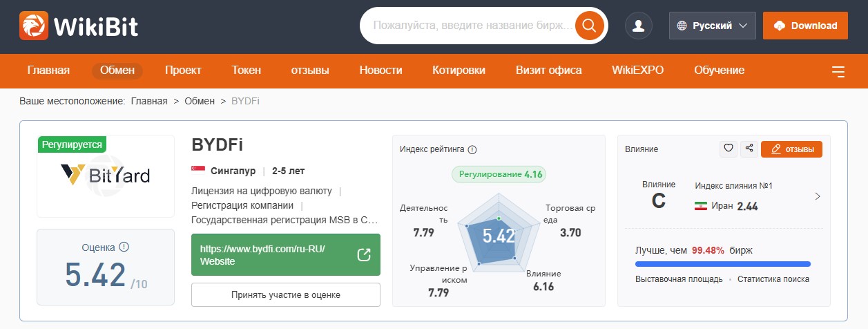
Task: Open the Обучение menu item
Action: [x=720, y=70]
